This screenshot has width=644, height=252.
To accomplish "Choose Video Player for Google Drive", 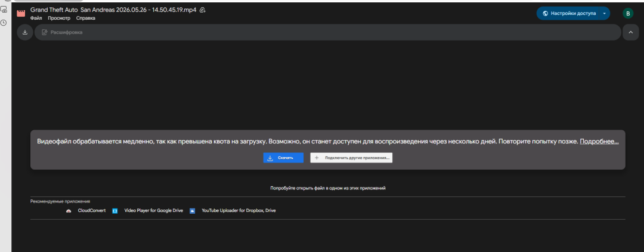I will pos(154,210).
